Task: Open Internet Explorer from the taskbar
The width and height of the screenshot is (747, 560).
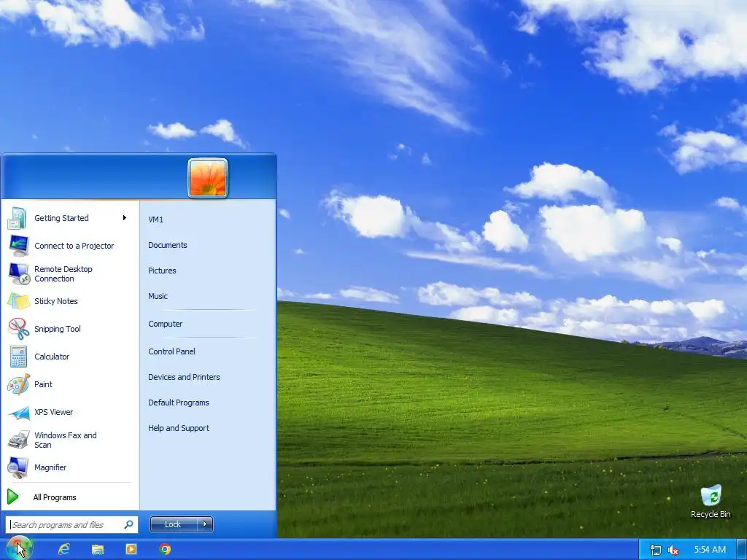Action: 63,550
